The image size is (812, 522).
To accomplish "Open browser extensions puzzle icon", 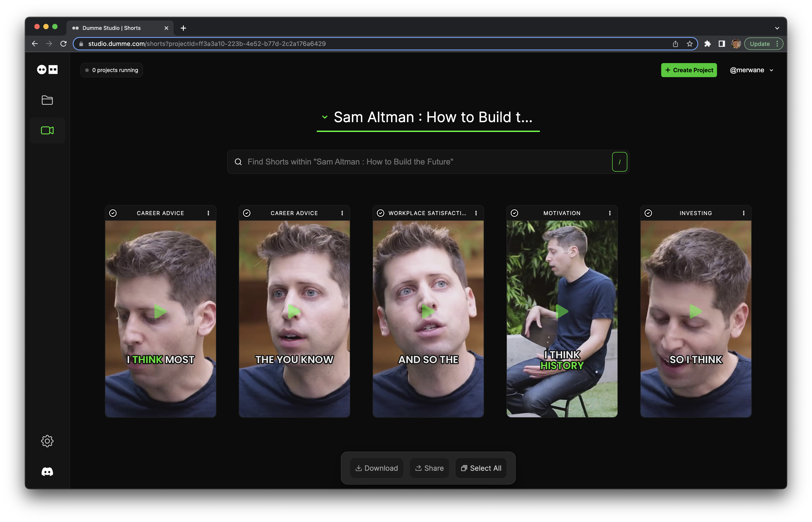I will [707, 44].
